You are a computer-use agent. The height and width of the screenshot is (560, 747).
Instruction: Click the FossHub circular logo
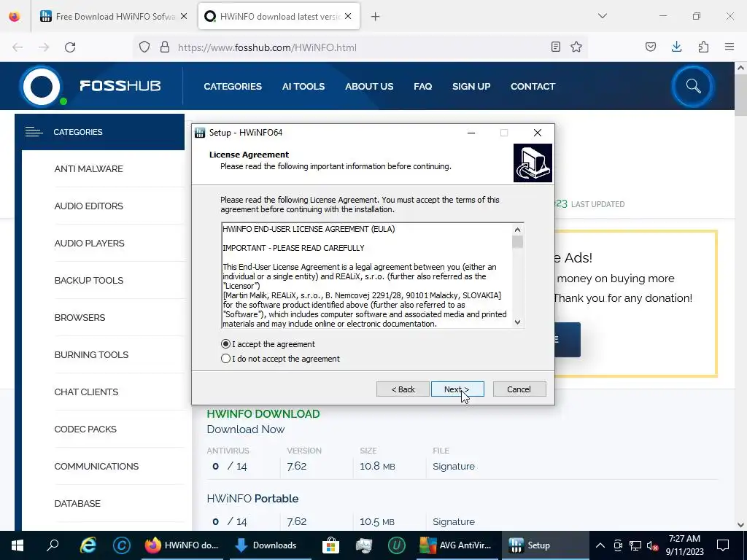pos(42,87)
